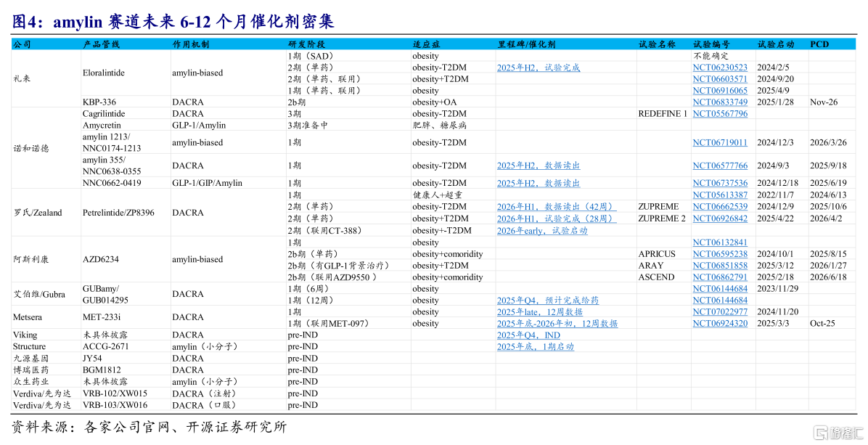The width and height of the screenshot is (868, 445).
Task: Open the NCT06924320 trial link
Action: (720, 324)
